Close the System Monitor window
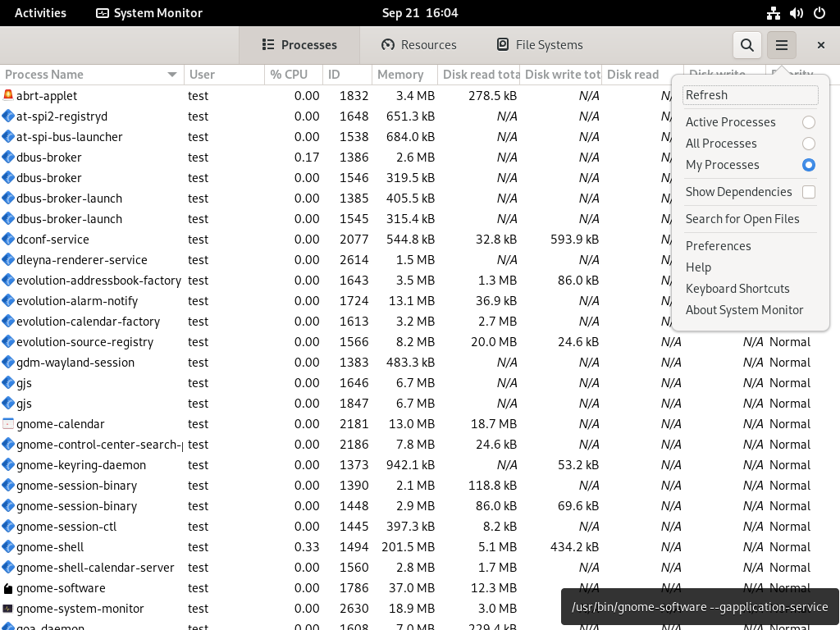 click(x=820, y=46)
